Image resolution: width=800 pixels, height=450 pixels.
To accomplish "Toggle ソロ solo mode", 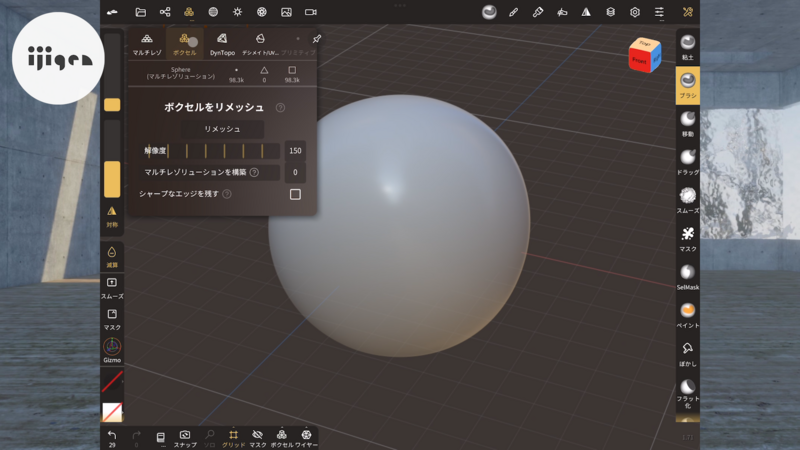I will click(209, 438).
